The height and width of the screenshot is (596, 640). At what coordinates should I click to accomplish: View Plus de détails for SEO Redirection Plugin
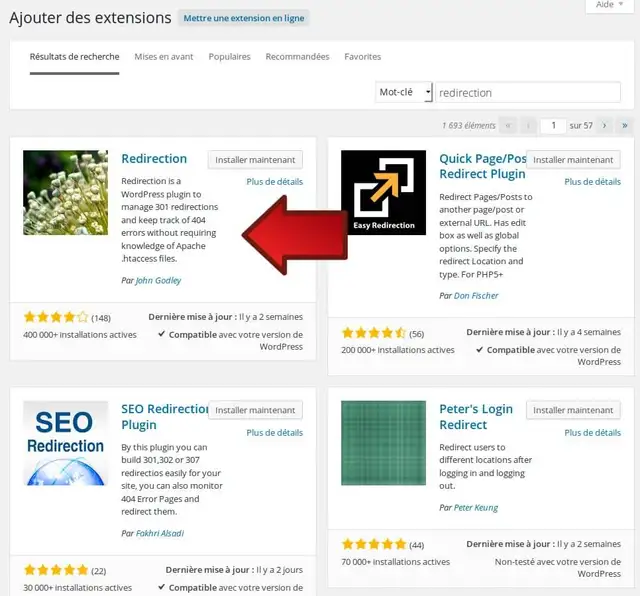click(274, 432)
